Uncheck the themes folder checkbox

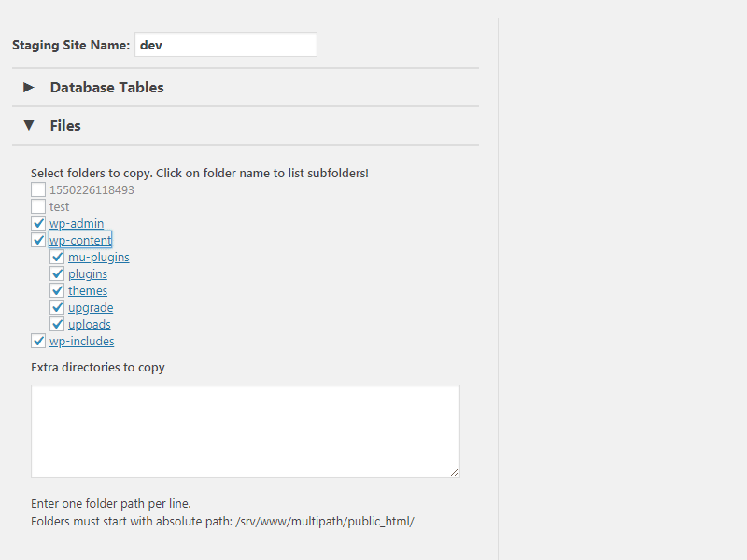[57, 290]
